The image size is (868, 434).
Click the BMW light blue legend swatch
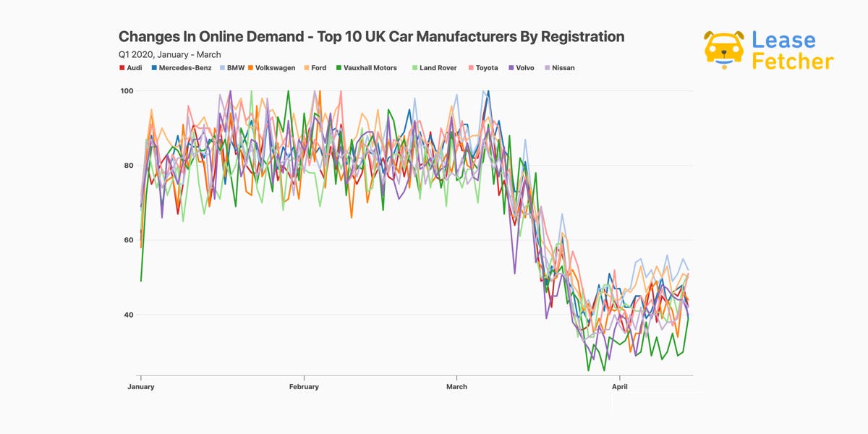[x=222, y=68]
